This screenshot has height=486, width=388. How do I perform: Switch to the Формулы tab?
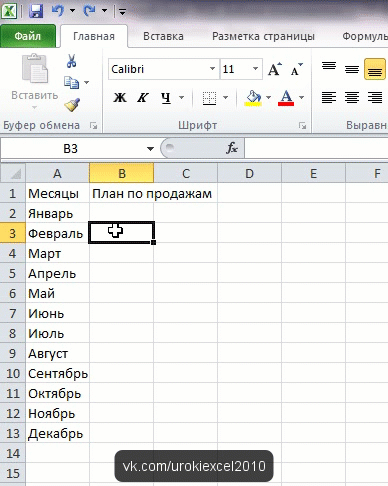(365, 36)
